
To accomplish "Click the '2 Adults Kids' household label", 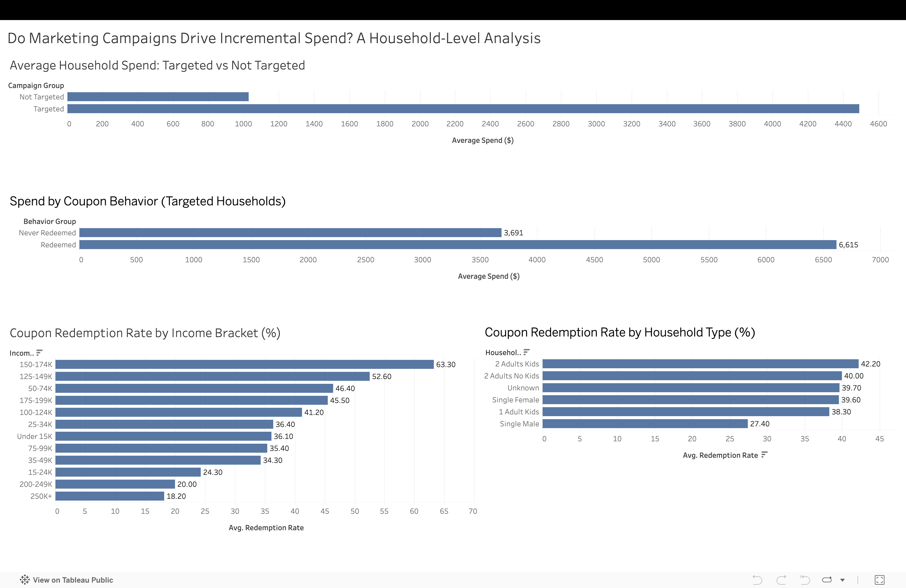I will (517, 364).
